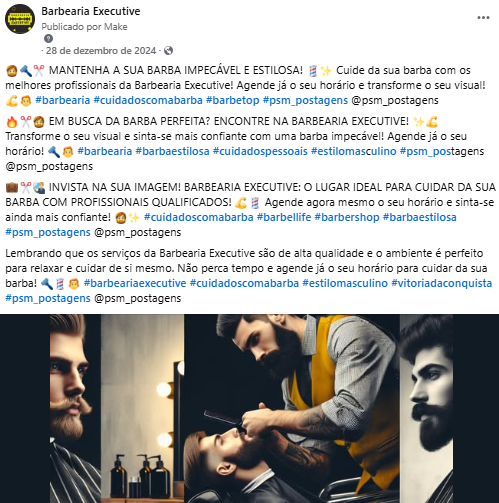The width and height of the screenshot is (499, 503).
Task: Open the black-and-white bearded profile image
Action: click(426, 409)
